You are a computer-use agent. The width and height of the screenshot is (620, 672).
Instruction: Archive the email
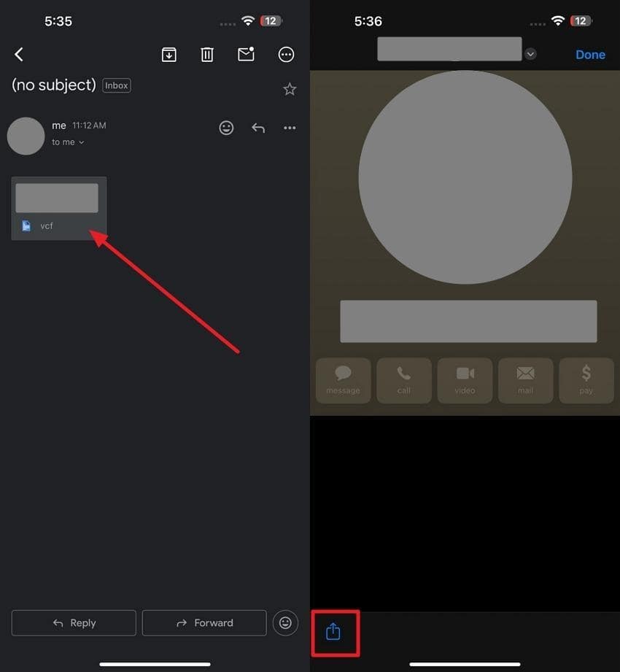pos(168,55)
